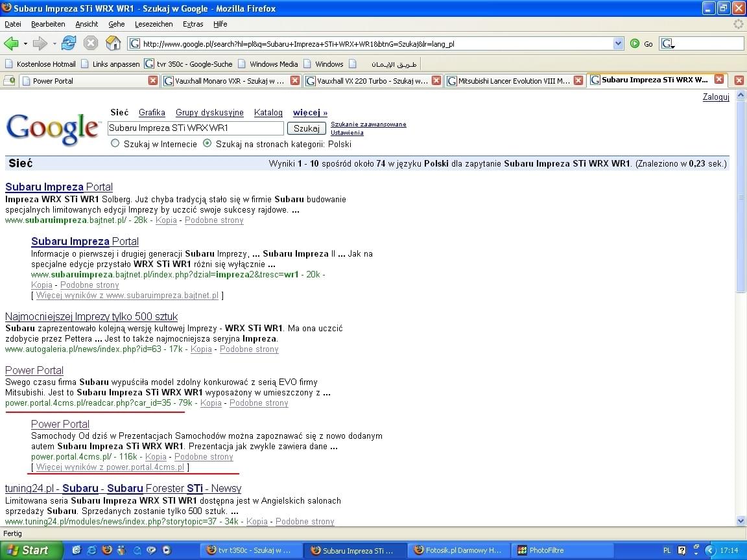Open the Windows Media bookmark
The height and width of the screenshot is (560, 747).
(268, 64)
